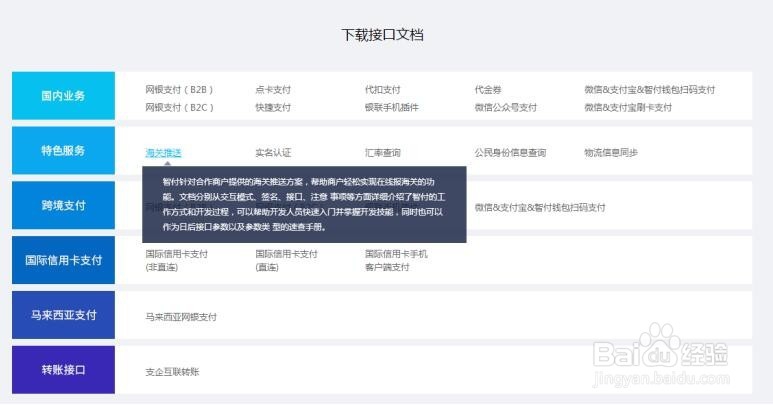Open the 点卡支付 document link
773x405 pixels.
pos(273,90)
